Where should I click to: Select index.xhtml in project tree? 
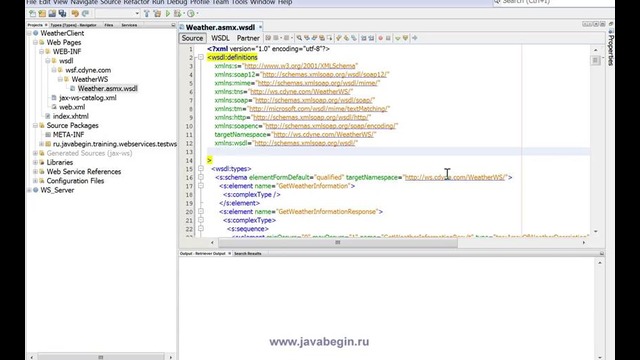[71, 116]
